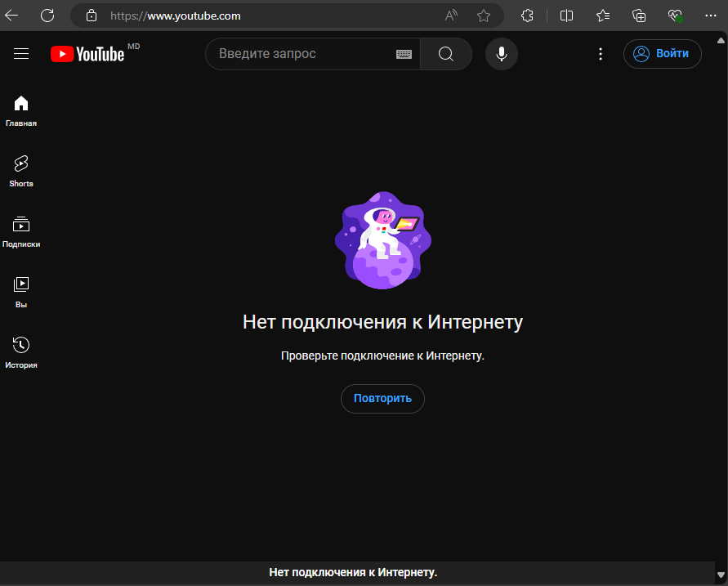The height and width of the screenshot is (586, 728).
Task: Open the 'Вы' section in sidebar
Action: tap(21, 293)
